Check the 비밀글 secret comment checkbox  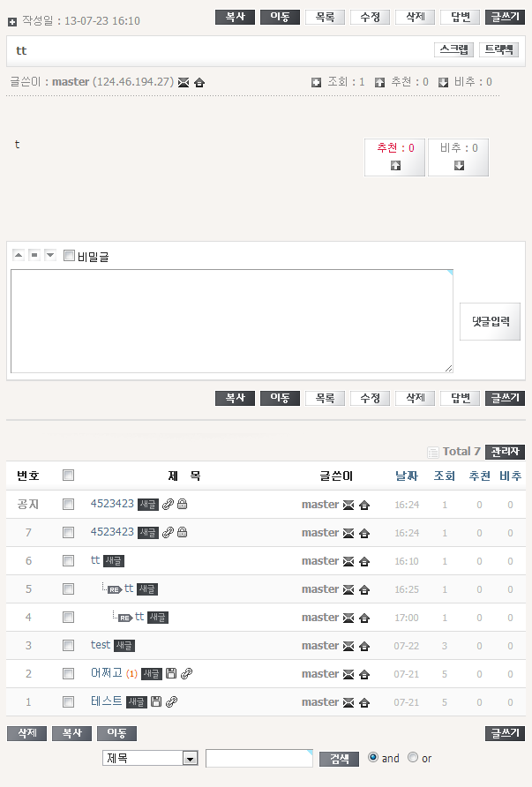pos(70,256)
